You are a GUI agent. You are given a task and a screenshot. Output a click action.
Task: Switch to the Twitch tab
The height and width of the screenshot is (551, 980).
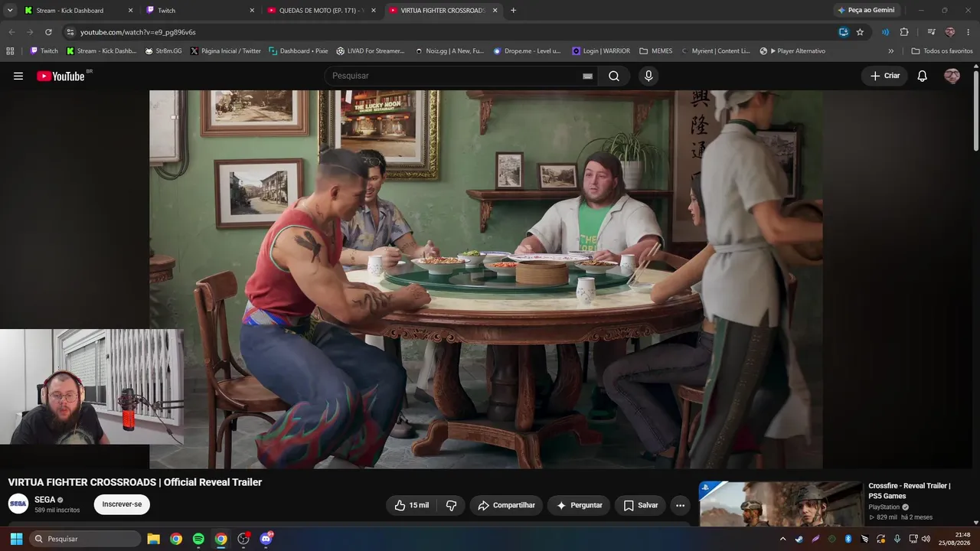pos(200,10)
